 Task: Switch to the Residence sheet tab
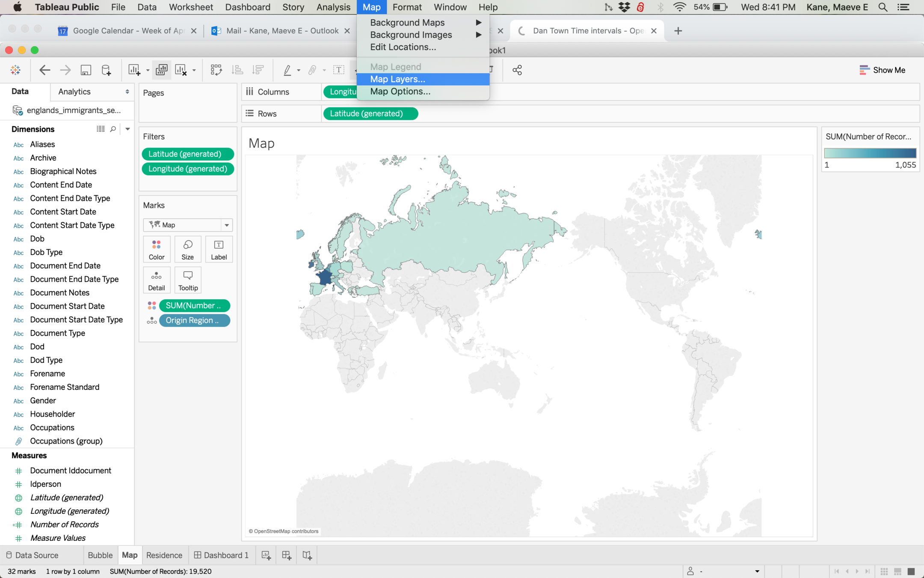coord(164,555)
